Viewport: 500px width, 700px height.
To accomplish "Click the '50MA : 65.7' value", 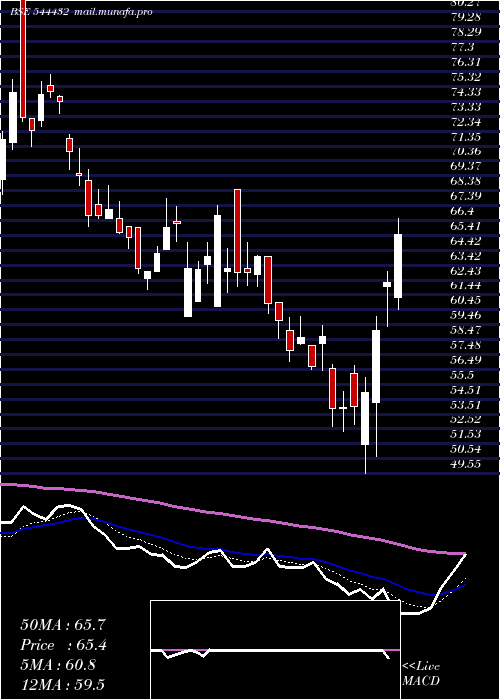I will (63, 625).
